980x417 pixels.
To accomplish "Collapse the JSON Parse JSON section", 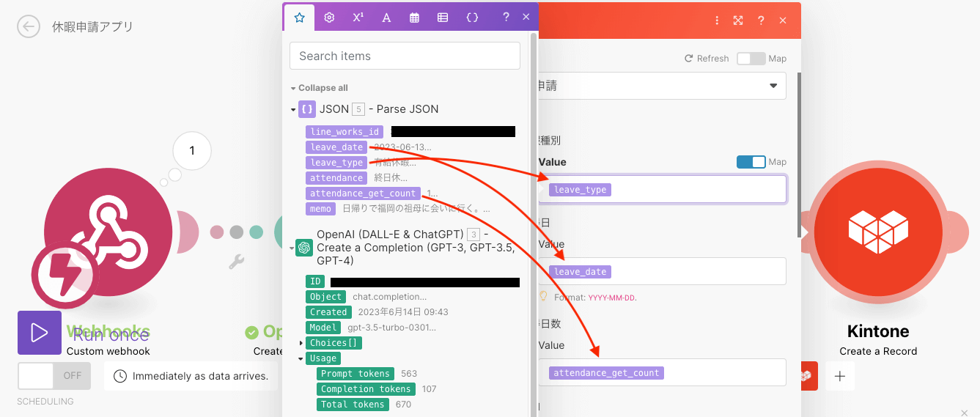I will (x=293, y=110).
